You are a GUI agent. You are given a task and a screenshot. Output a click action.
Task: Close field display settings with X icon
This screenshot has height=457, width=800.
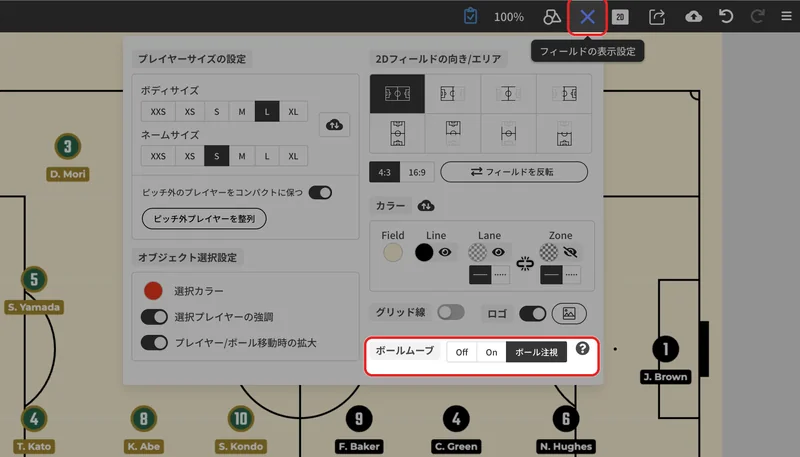(x=587, y=17)
